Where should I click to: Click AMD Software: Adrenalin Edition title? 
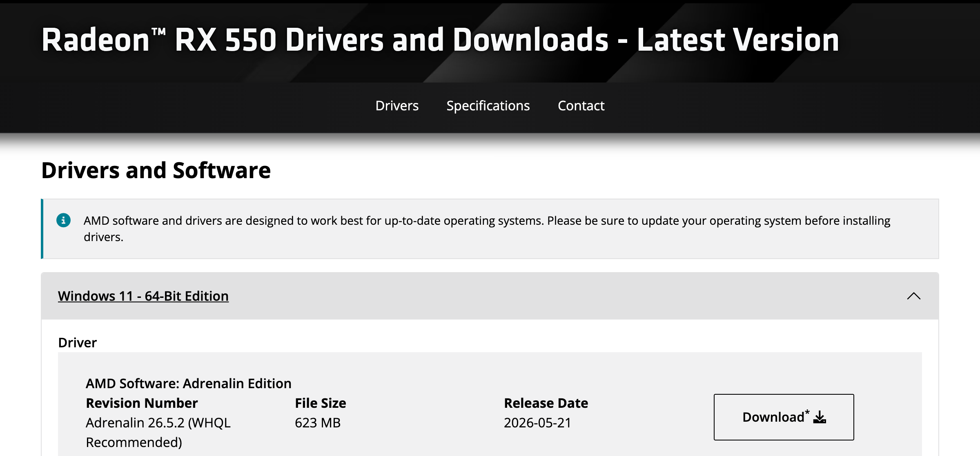[189, 383]
